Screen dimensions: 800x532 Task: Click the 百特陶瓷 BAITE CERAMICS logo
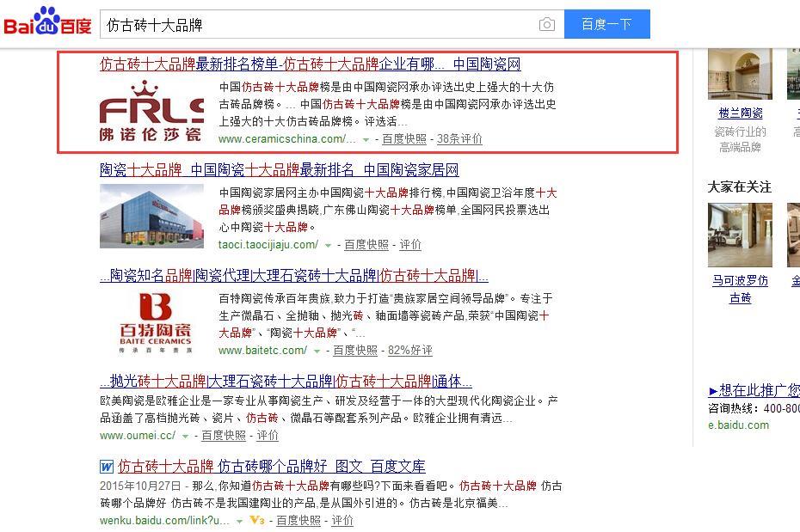click(155, 322)
